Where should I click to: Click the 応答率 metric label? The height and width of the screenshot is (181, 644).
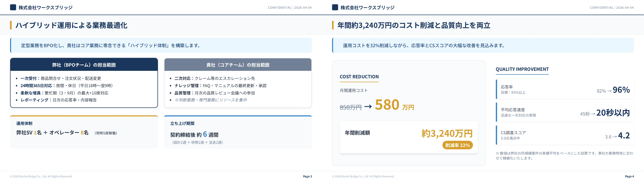click(x=507, y=87)
